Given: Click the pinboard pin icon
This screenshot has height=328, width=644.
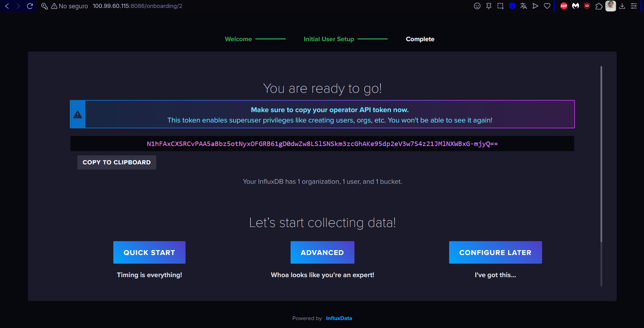Looking at the screenshot, I should 489,6.
